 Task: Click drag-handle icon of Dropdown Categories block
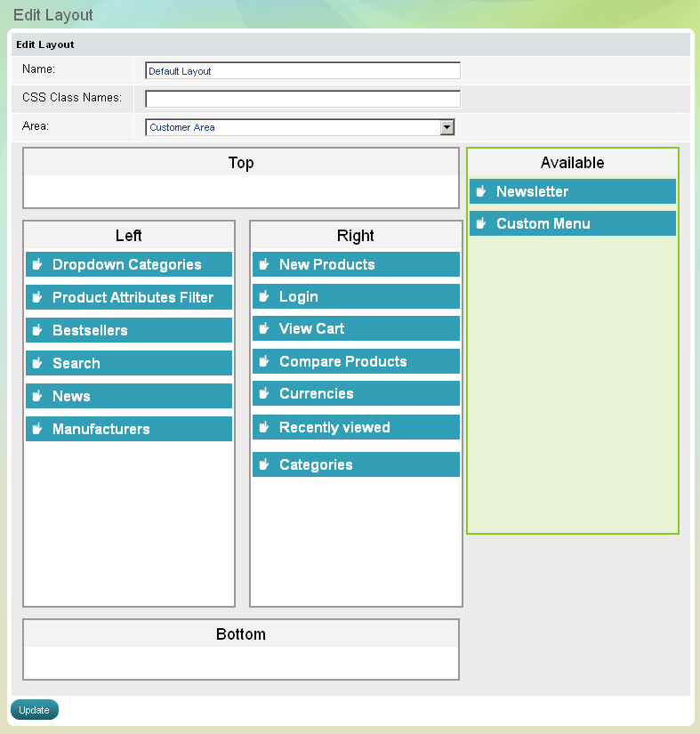point(37,264)
